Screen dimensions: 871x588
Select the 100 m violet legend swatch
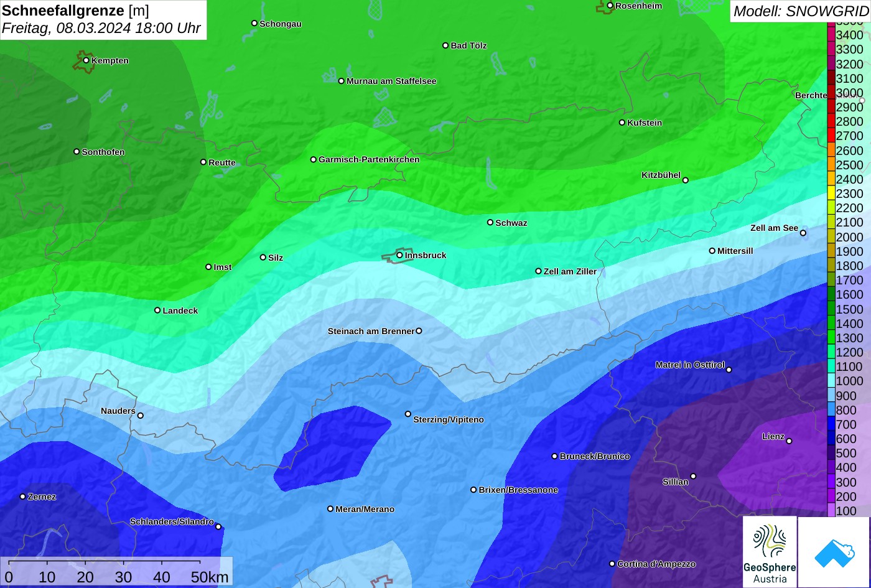click(x=831, y=511)
